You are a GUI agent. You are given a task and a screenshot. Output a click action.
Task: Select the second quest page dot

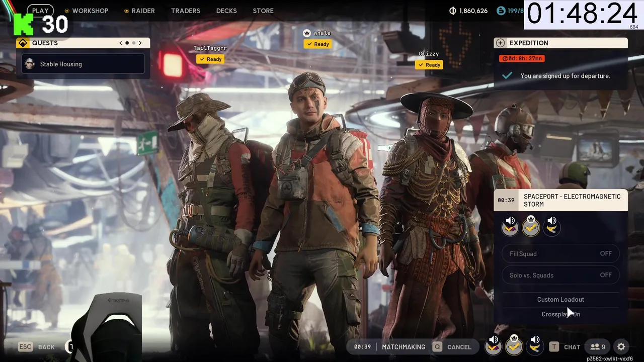coord(133,43)
